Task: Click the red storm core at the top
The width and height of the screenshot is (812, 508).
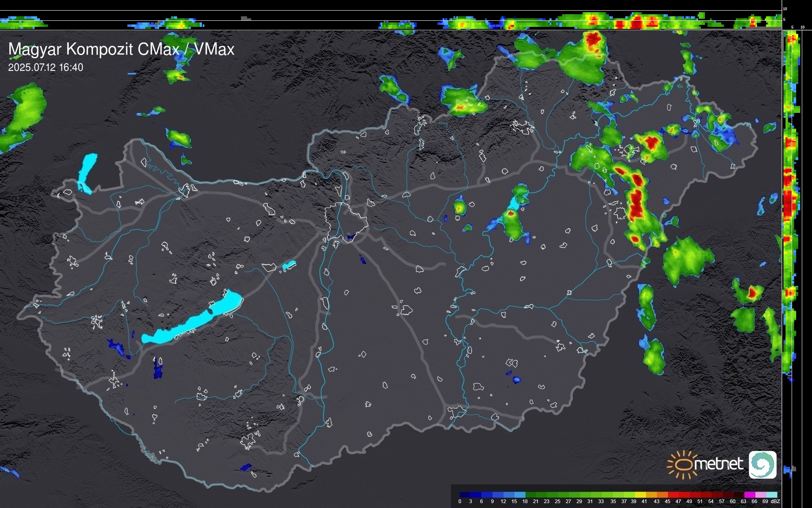Action: click(x=593, y=40)
